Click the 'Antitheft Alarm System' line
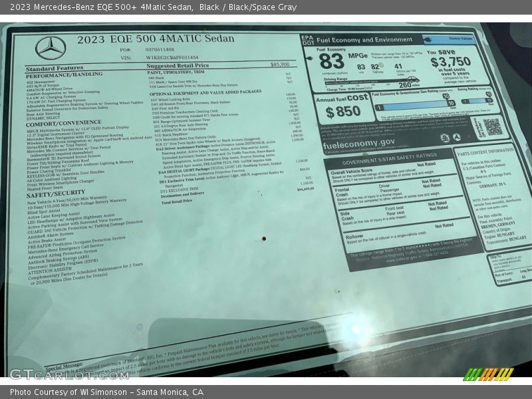This screenshot has width=532, height=399. pos(51,235)
